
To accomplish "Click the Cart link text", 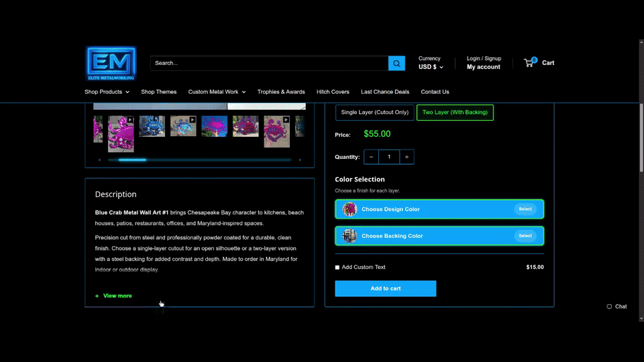I will click(548, 63).
